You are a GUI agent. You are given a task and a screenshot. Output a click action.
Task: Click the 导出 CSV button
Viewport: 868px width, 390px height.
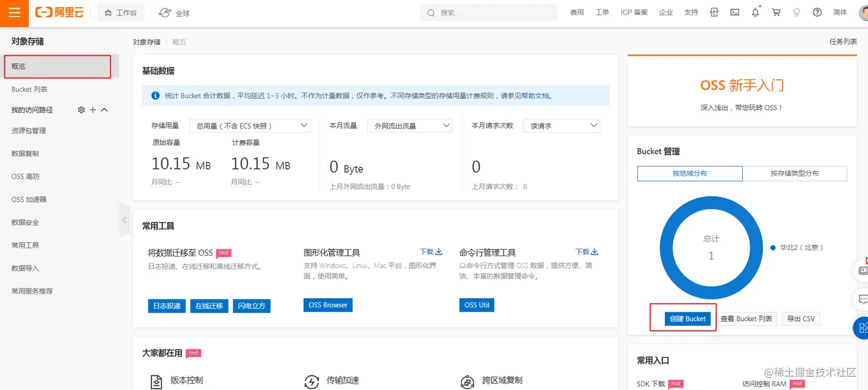[801, 319]
